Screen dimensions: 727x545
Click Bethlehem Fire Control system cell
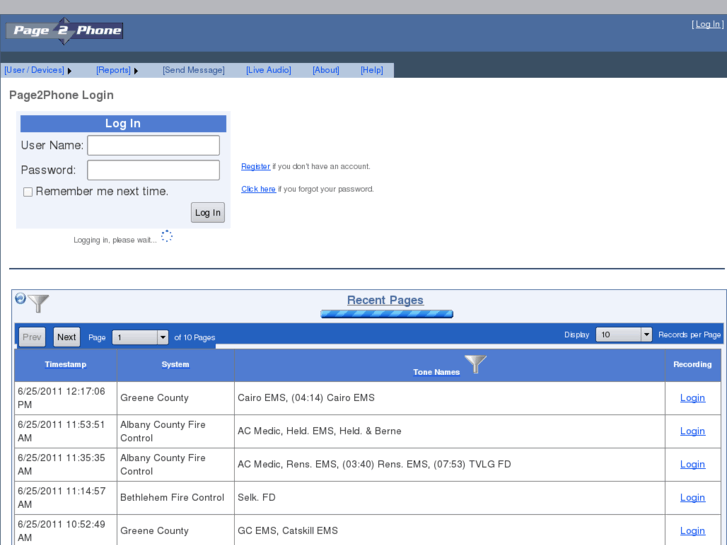tap(176, 498)
